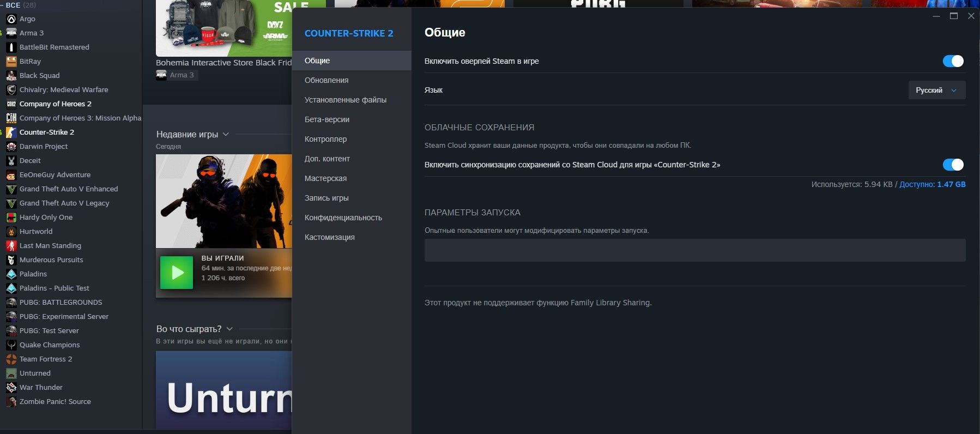This screenshot has width=980, height=434.
Task: Click the Arma 3 icon in library list
Action: coord(11,33)
